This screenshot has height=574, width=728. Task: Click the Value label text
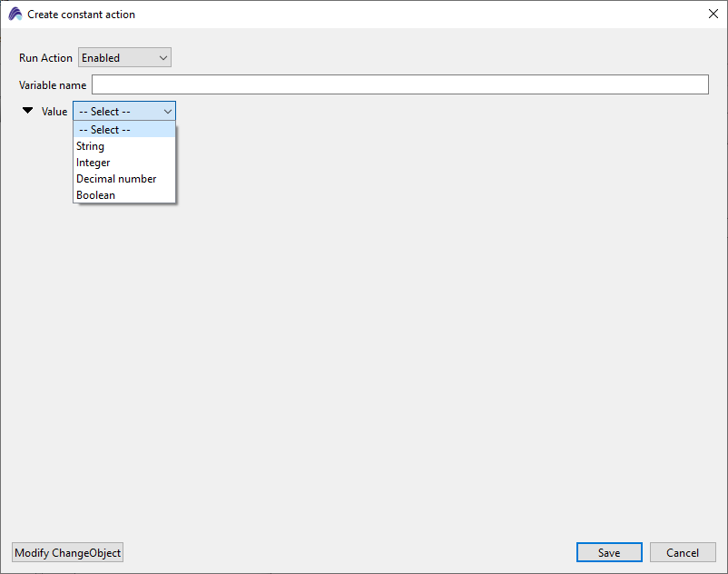click(54, 112)
